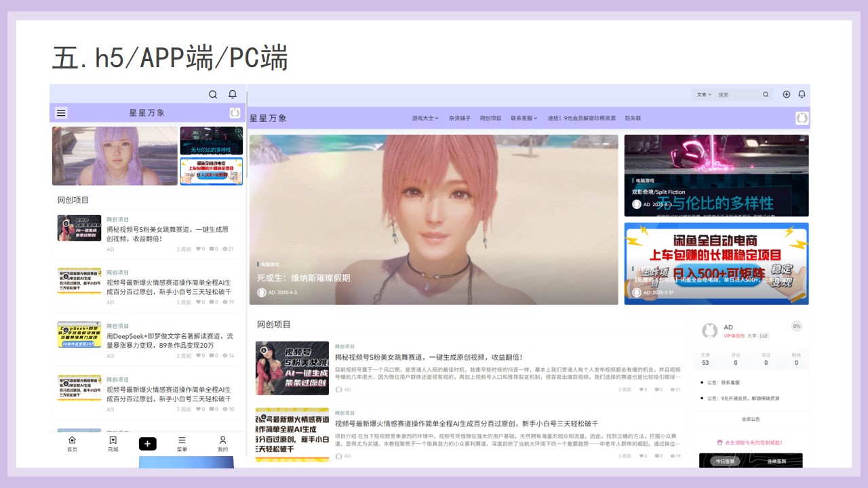Viewport: 868px width, 488px height.
Task: Open 菜单 in mobile bottom bar
Action: click(x=182, y=444)
